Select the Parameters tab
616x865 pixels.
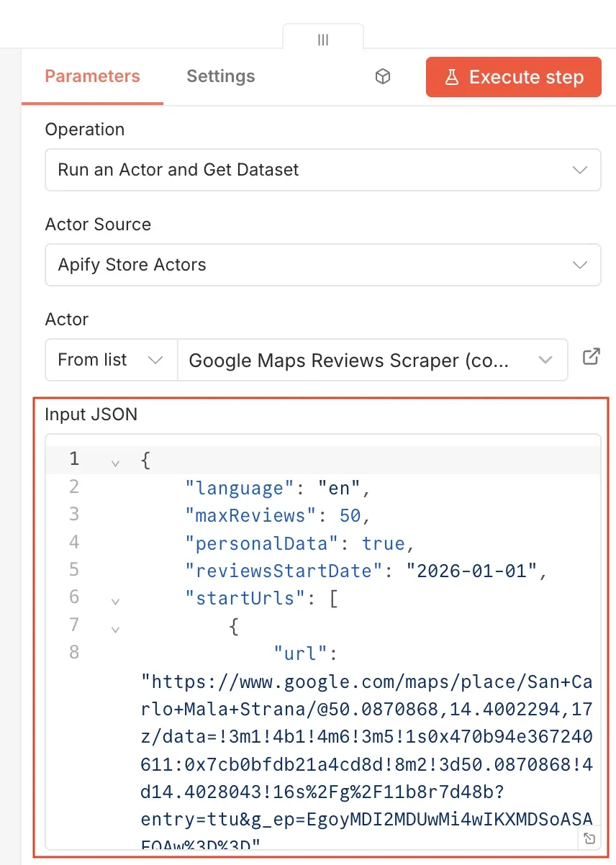(x=92, y=76)
